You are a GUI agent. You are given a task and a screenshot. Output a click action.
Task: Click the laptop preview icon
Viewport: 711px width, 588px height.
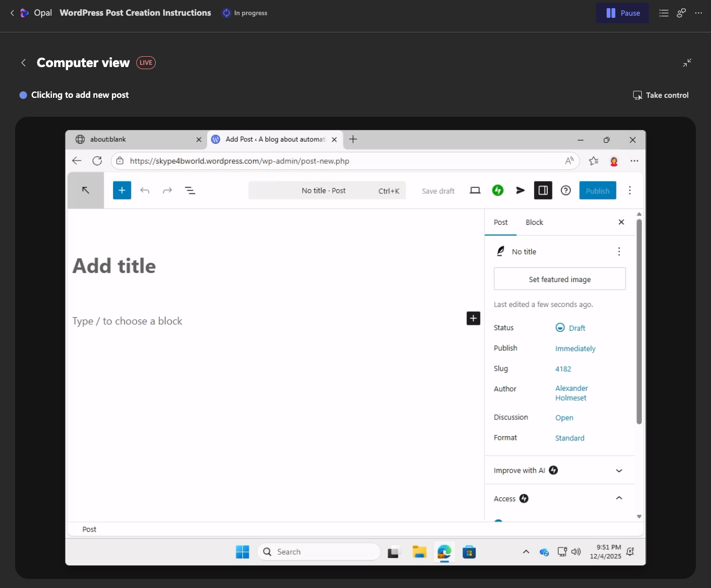coord(475,190)
